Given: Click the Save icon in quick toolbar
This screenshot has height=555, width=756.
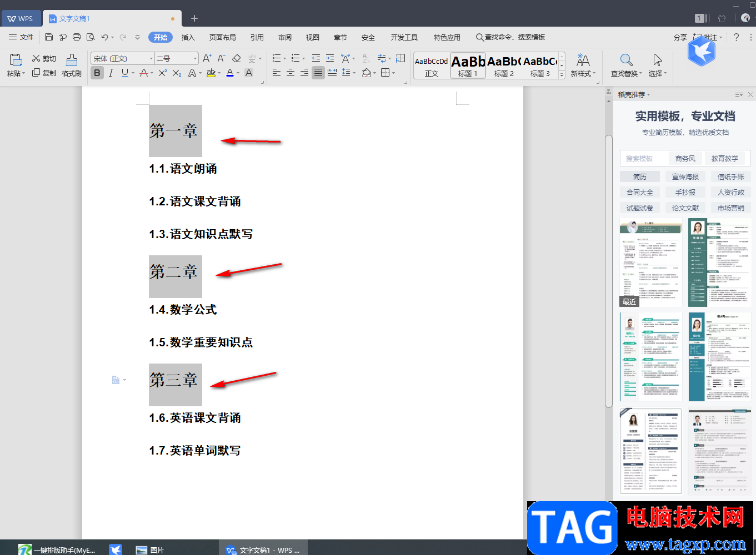Looking at the screenshot, I should [x=49, y=37].
